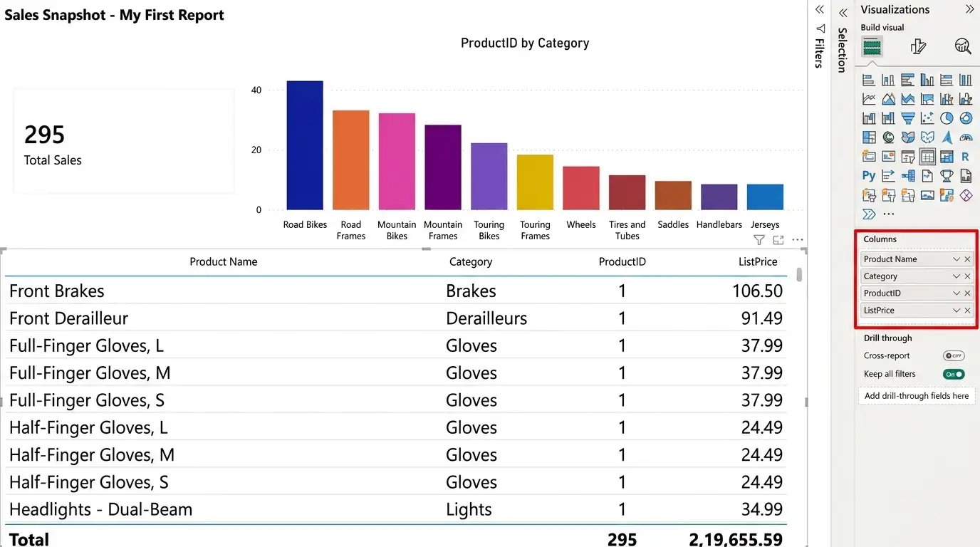The height and width of the screenshot is (547, 980).
Task: Remove the Category field from Columns
Action: [x=967, y=276]
